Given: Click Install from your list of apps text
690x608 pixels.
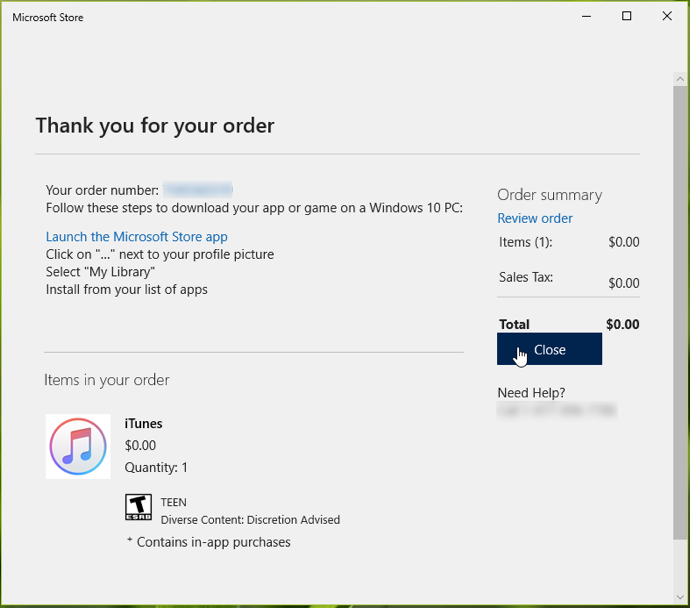Looking at the screenshot, I should click(127, 289).
